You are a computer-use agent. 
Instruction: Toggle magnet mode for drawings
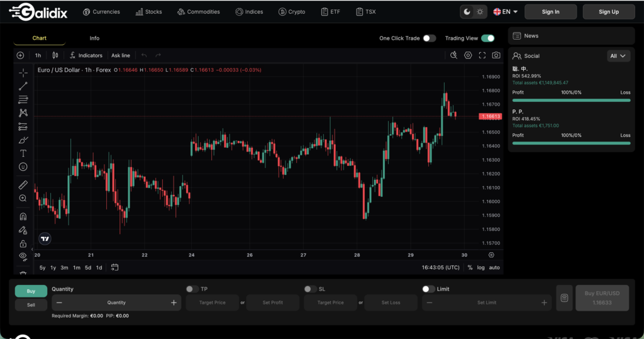(x=23, y=216)
